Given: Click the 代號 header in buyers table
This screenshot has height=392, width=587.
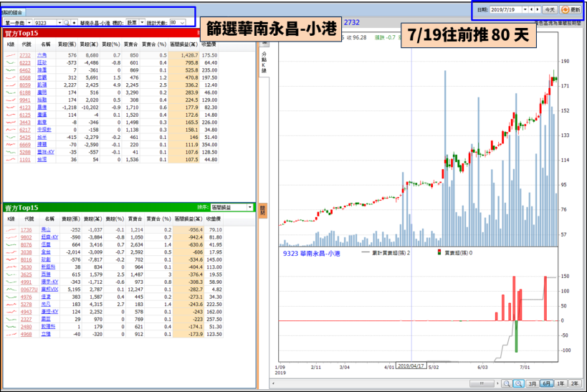Looking at the screenshot, I should click(27, 44).
